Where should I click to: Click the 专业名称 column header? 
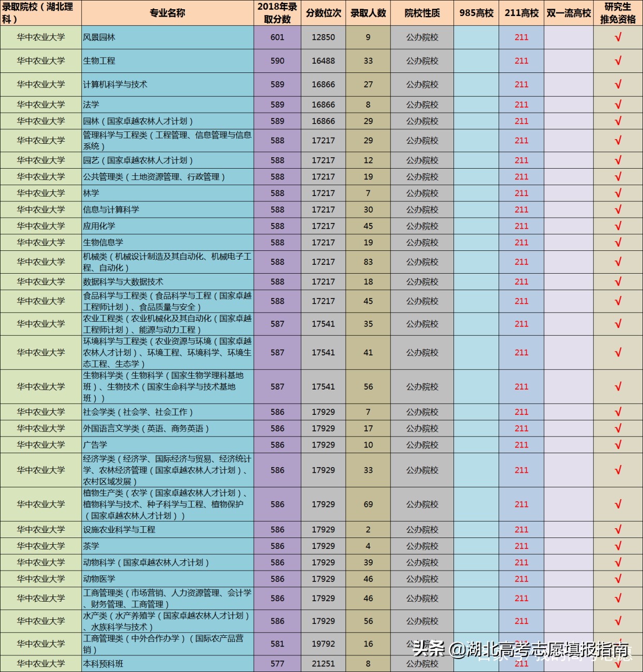(167, 13)
